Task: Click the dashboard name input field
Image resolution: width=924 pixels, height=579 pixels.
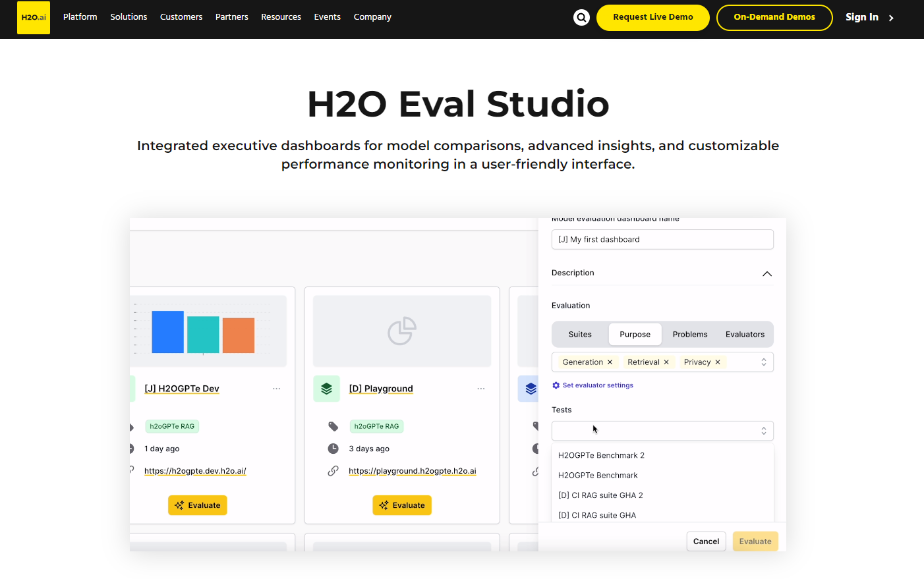Action: pos(662,240)
